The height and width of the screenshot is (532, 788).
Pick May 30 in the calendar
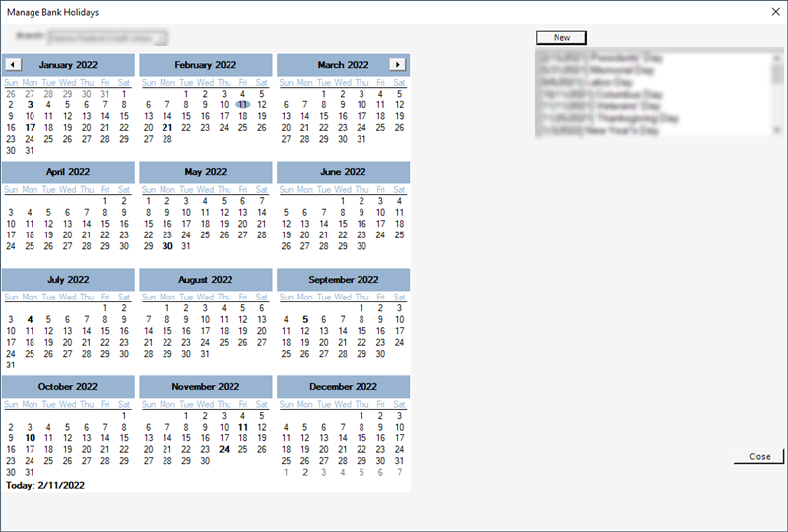(167, 246)
